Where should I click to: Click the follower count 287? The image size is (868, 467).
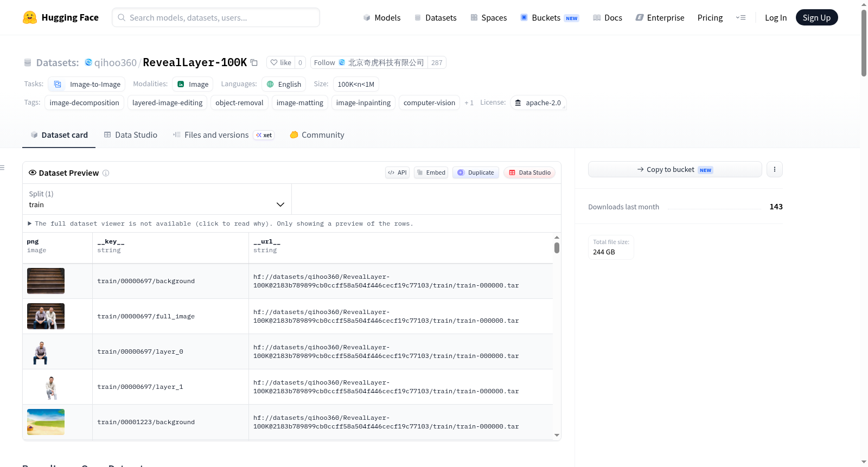[437, 62]
